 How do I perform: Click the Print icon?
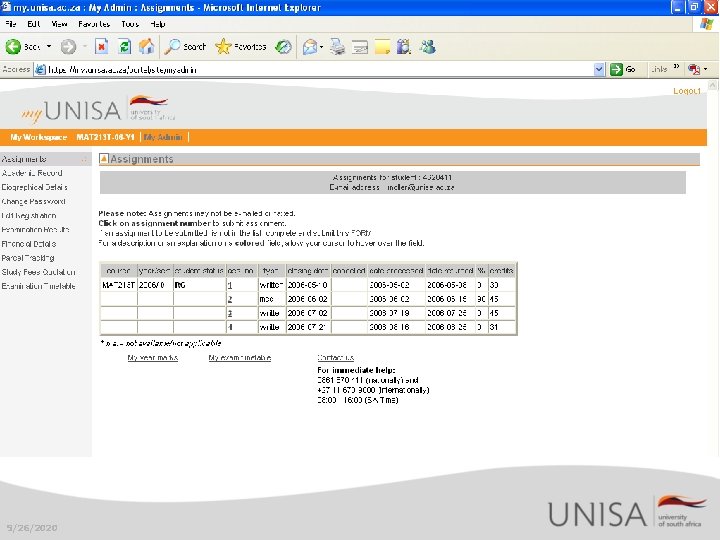coord(338,46)
